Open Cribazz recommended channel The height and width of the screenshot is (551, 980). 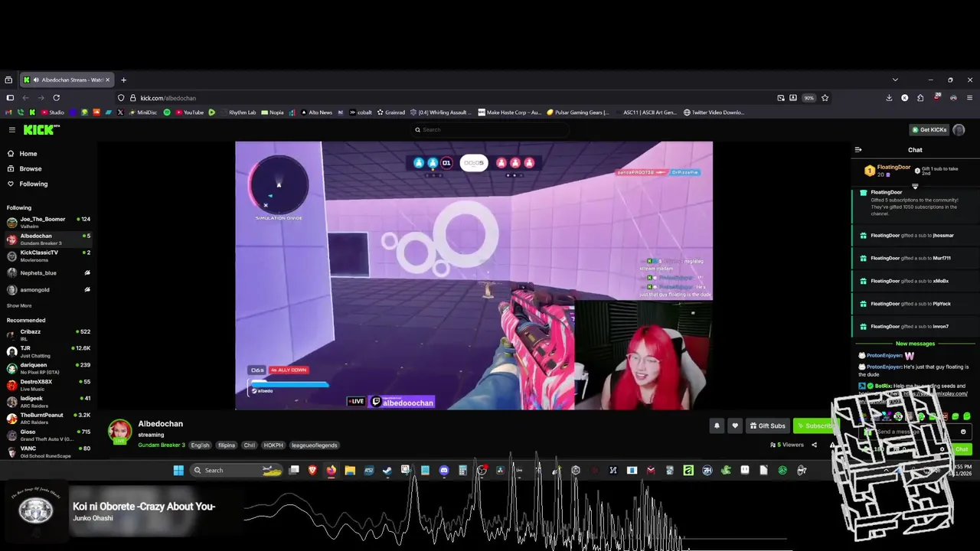point(48,334)
